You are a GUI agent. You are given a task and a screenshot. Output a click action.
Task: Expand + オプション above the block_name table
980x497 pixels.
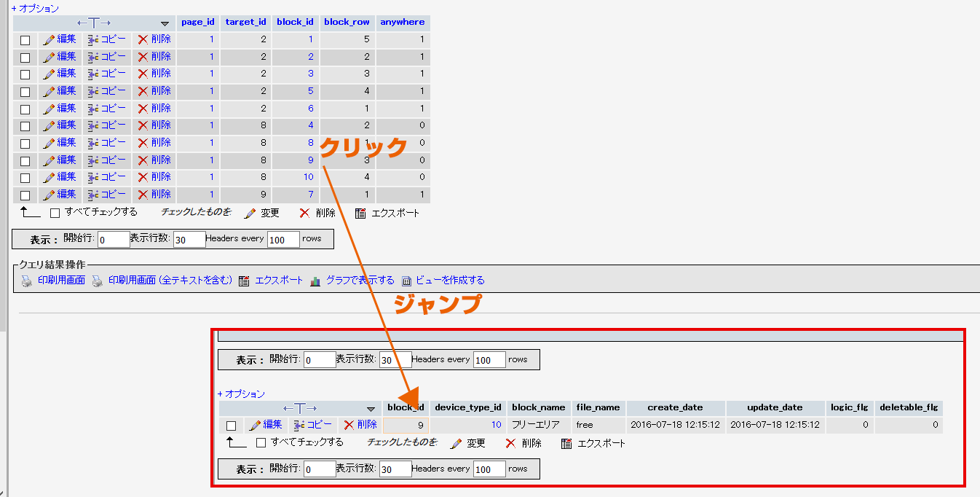[241, 394]
